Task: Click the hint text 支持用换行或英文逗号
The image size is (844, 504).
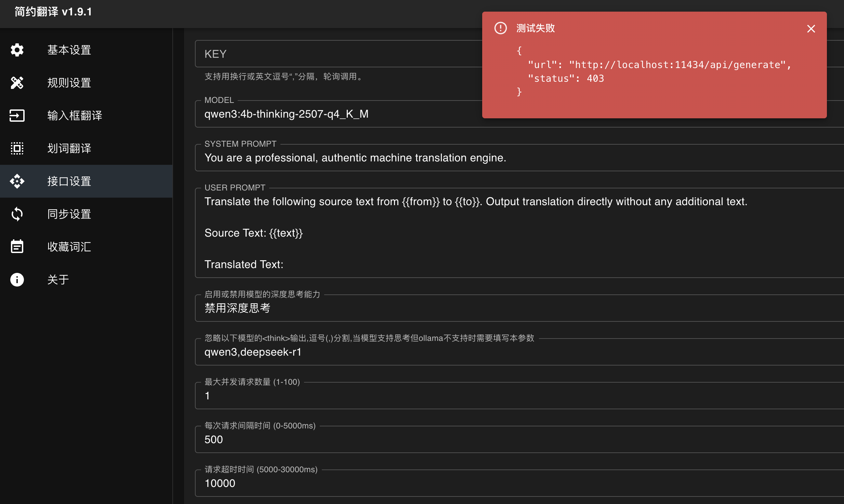Action: pyautogui.click(x=284, y=77)
